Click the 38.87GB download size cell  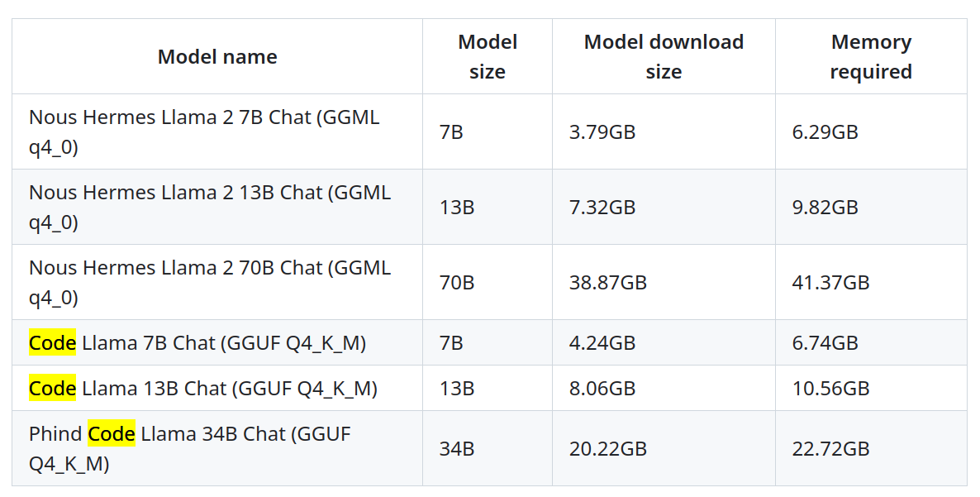point(664,282)
